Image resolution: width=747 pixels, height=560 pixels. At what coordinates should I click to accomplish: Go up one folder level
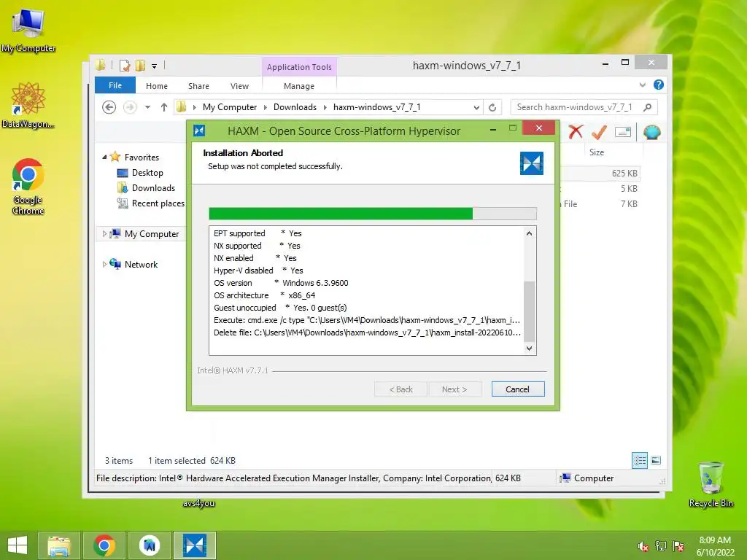click(164, 107)
